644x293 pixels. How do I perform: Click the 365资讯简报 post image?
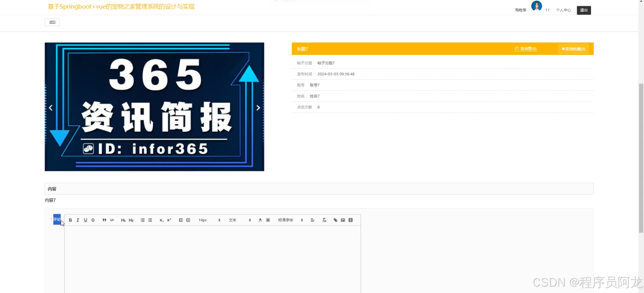154,107
